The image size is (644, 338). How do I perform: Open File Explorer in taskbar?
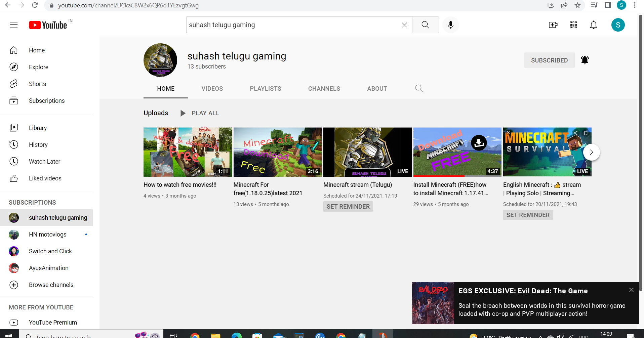pos(215,336)
